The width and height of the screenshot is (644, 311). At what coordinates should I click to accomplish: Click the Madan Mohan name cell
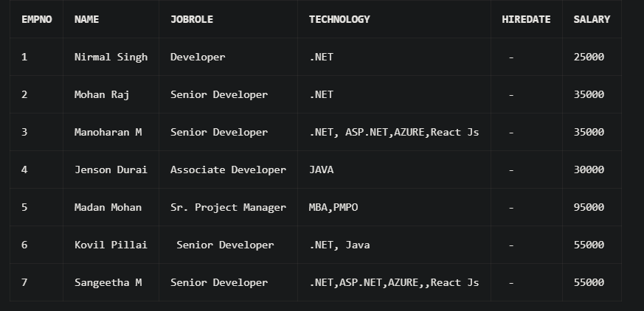(108, 207)
